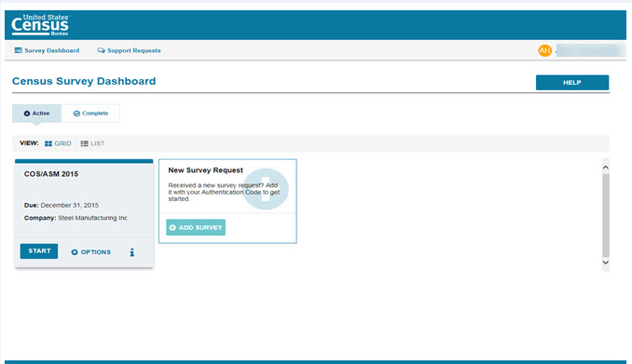Click the blurred user name beside avatar
The height and width of the screenshot is (364, 632).
click(x=589, y=50)
